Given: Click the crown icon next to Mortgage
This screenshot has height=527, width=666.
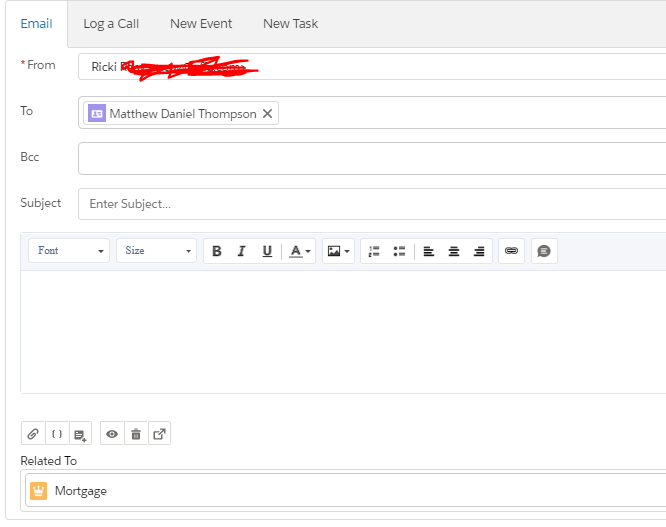Looking at the screenshot, I should 38,491.
